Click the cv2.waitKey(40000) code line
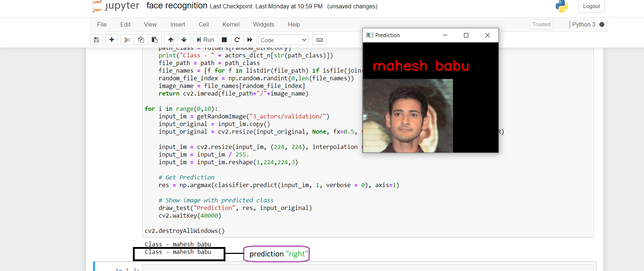Screen dimensions: 644x271 (x=189, y=215)
